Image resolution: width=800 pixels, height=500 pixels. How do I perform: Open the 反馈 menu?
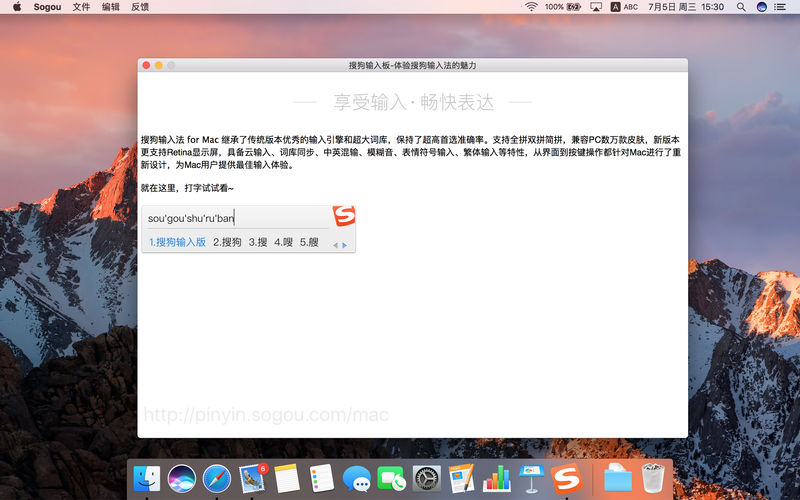point(140,7)
